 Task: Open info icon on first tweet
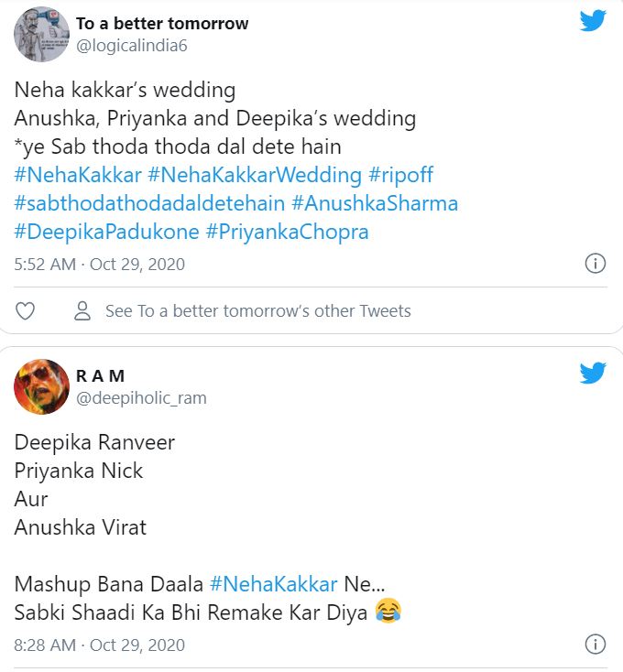(595, 264)
